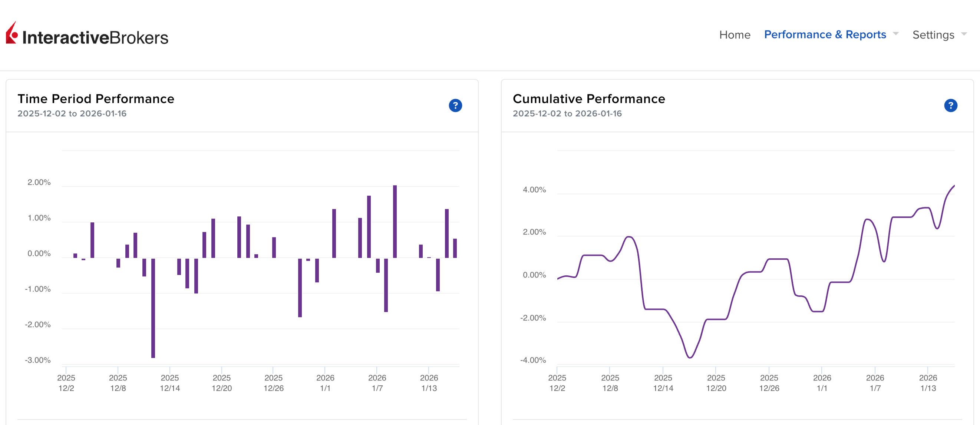Expand the Settings dropdown arrow
The height and width of the screenshot is (425, 980).
(x=964, y=34)
